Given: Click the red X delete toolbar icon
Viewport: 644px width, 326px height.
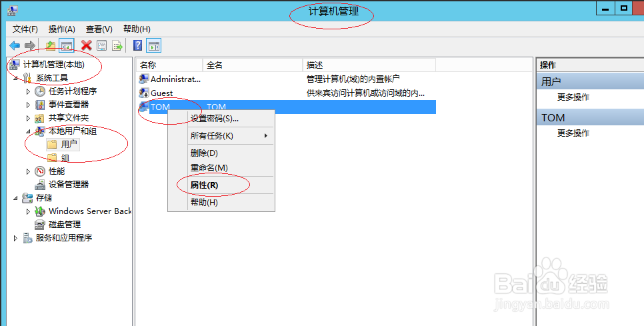Looking at the screenshot, I should pos(86,45).
